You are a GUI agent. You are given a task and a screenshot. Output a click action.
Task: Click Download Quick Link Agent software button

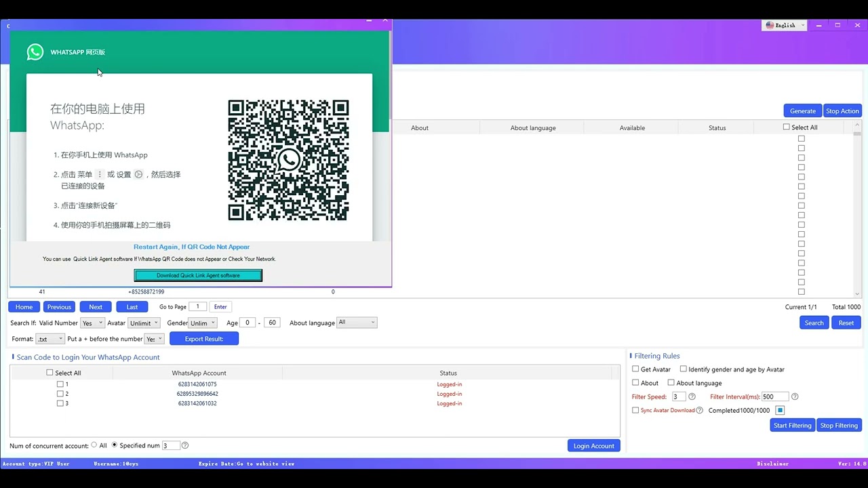(198, 275)
